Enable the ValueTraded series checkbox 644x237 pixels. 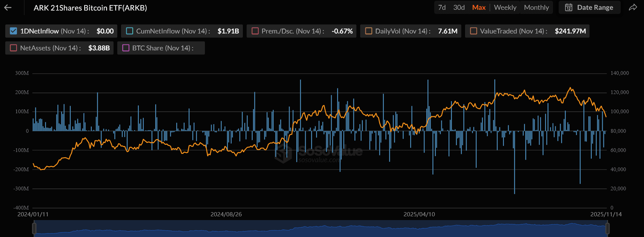pyautogui.click(x=473, y=31)
